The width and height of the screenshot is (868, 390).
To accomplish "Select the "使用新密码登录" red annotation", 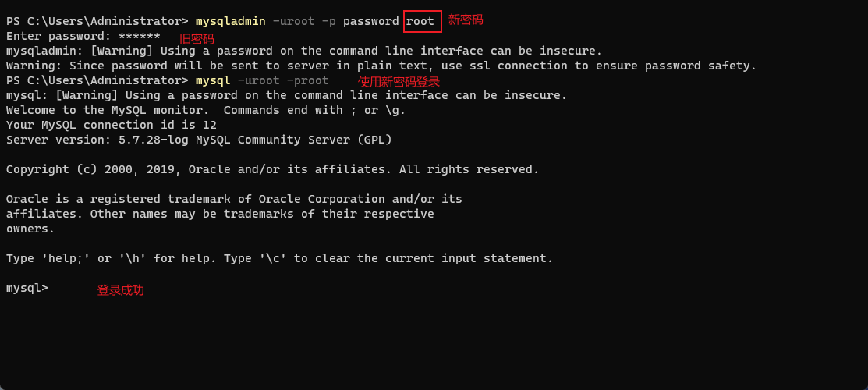I will pyautogui.click(x=399, y=82).
